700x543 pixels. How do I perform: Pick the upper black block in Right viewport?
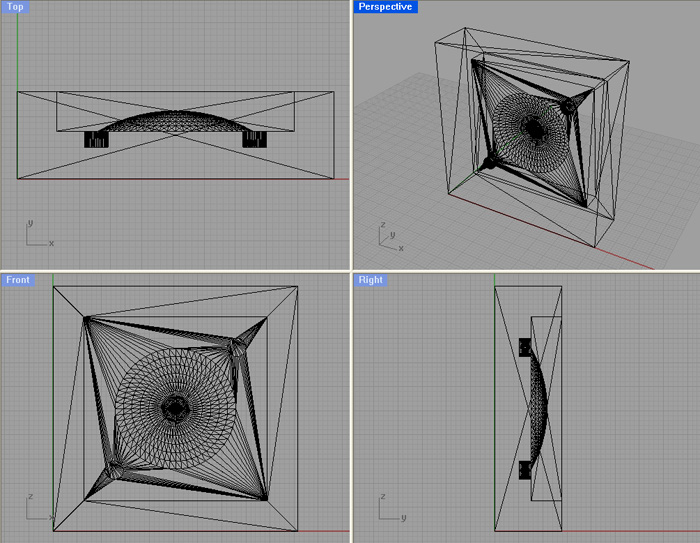[x=523, y=349]
